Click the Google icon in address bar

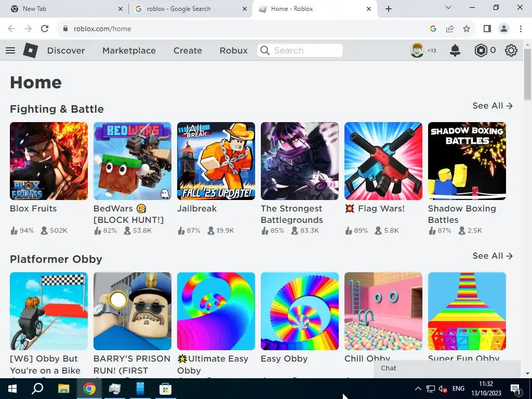pos(433,29)
